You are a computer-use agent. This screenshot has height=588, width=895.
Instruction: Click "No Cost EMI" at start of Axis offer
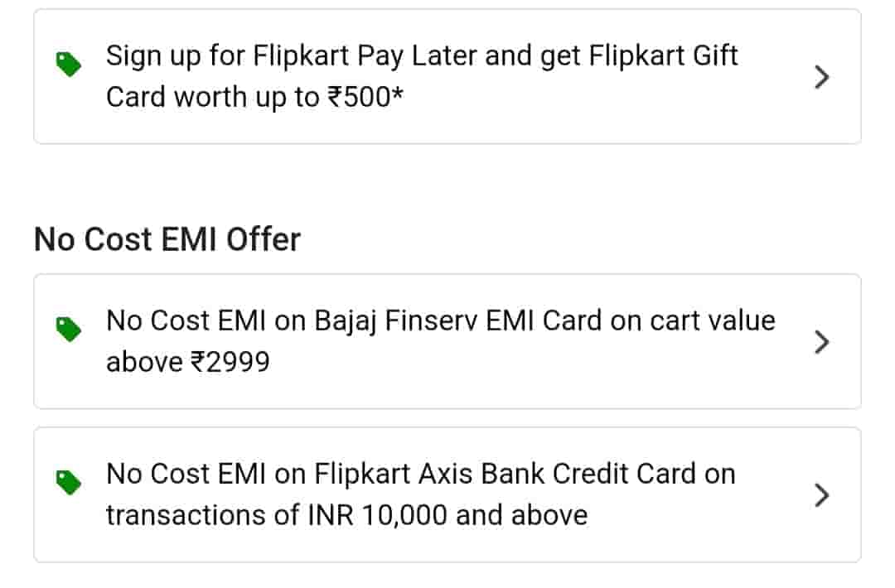(185, 475)
